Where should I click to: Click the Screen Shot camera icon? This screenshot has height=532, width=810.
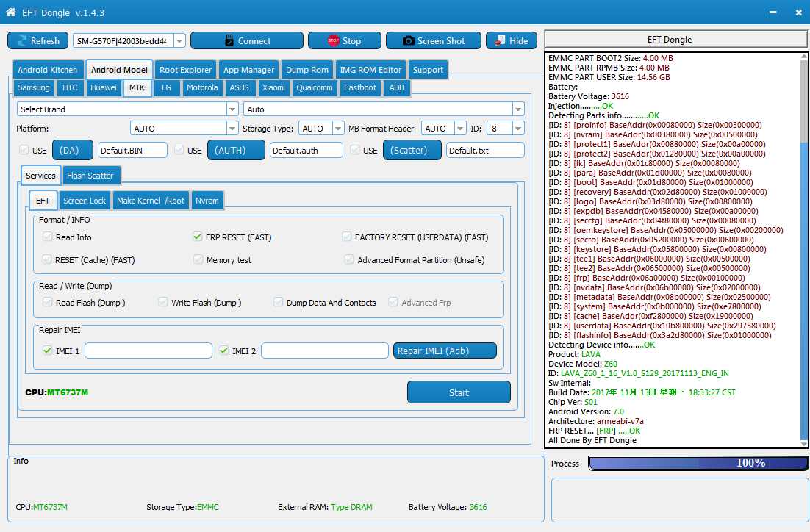click(409, 41)
